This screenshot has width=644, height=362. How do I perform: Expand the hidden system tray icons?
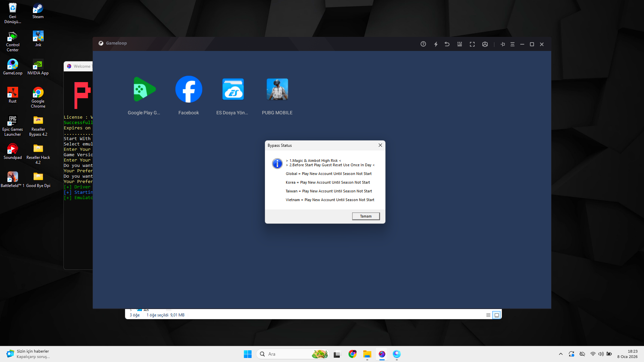pyautogui.click(x=561, y=354)
